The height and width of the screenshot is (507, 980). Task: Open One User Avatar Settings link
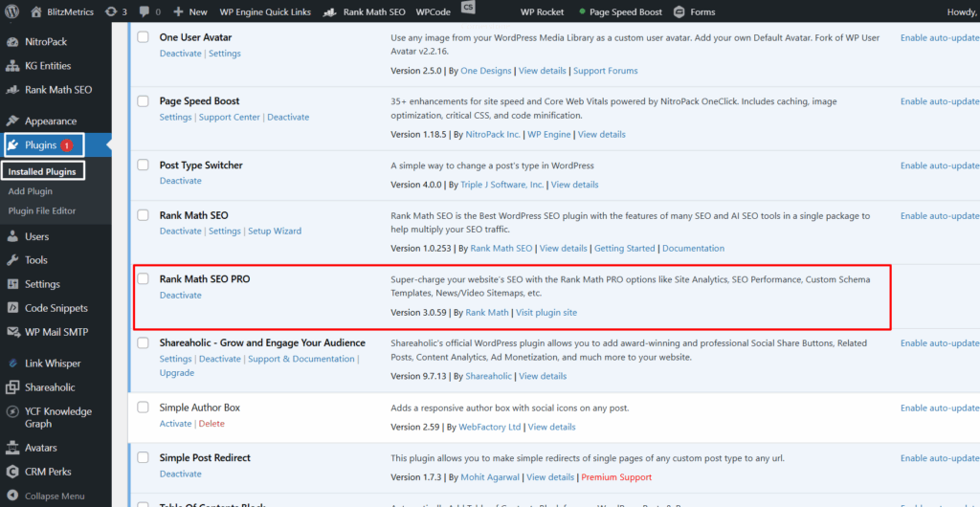(x=224, y=54)
